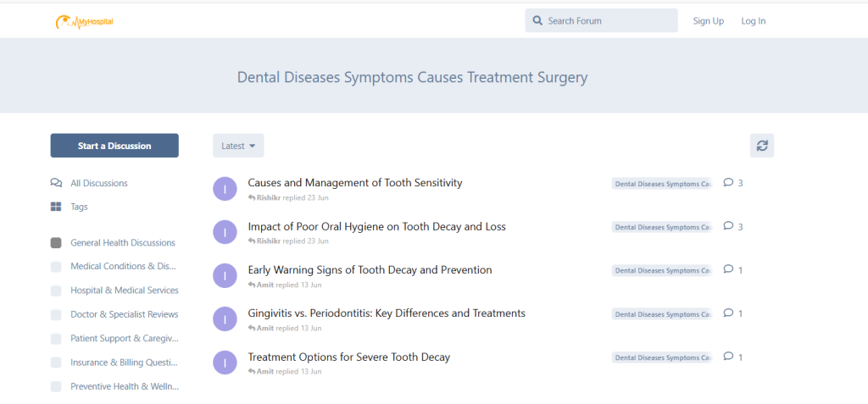Click reply count icon for Gingivitis vs. Periodontitis

click(728, 313)
